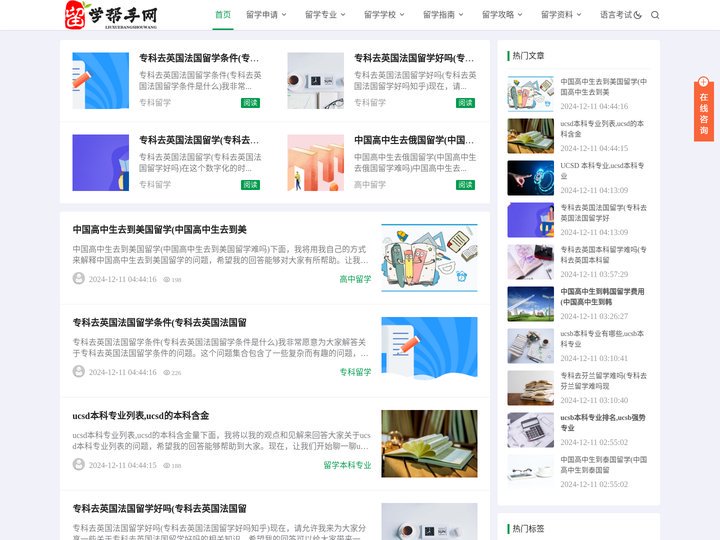Viewport: 720px width, 540px height.
Task: Open the 留学指南 menu item
Action: pos(439,15)
